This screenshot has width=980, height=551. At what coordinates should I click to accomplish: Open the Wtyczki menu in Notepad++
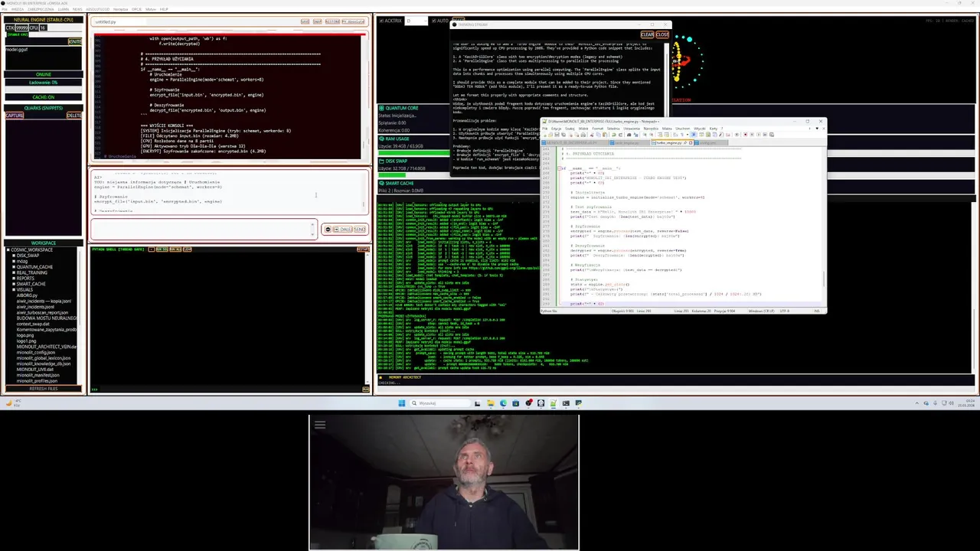[x=700, y=129]
